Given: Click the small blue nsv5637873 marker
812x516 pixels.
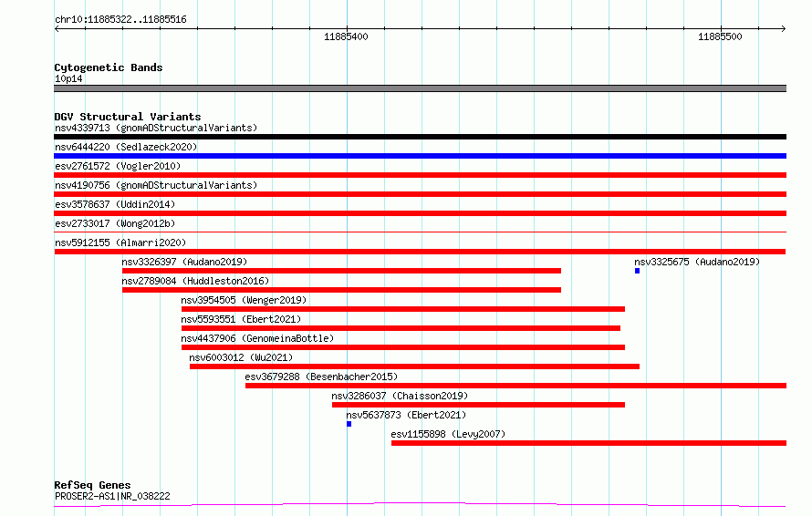Looking at the screenshot, I should pyautogui.click(x=349, y=424).
